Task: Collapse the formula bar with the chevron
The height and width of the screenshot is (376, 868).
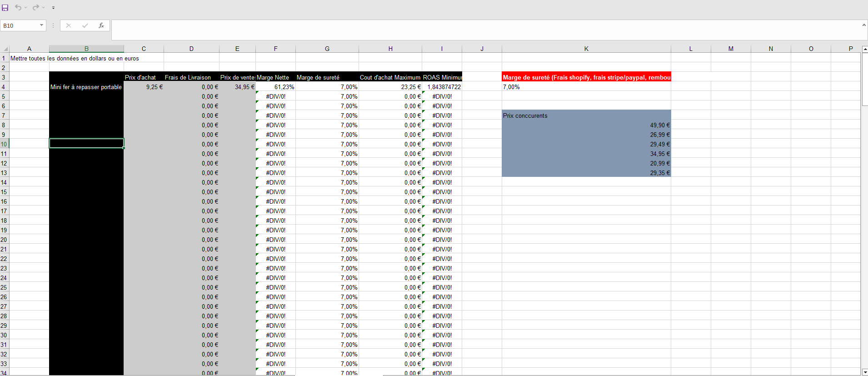Action: (864, 25)
